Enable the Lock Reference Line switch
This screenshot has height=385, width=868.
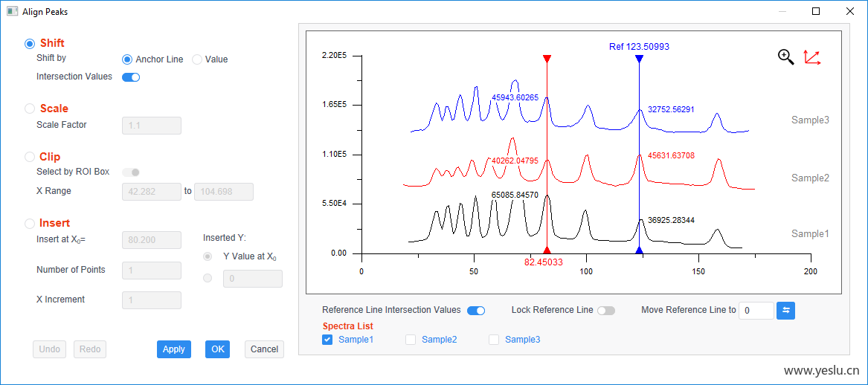(x=606, y=311)
